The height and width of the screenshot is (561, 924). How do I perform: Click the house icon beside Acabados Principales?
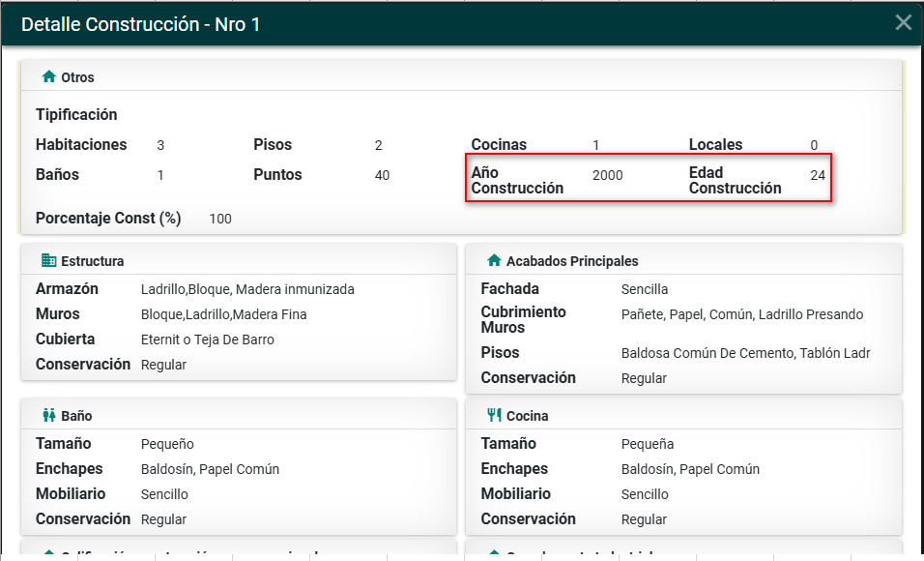[494, 260]
